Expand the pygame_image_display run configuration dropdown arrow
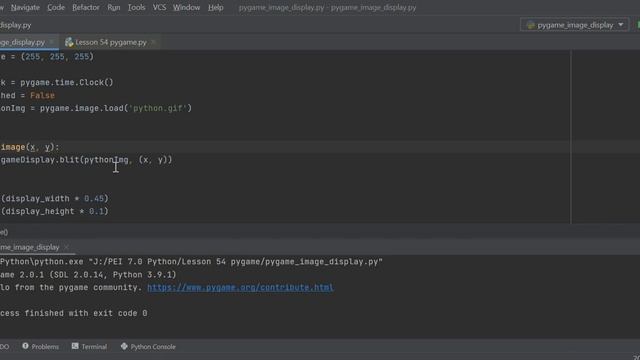 pyautogui.click(x=621, y=25)
